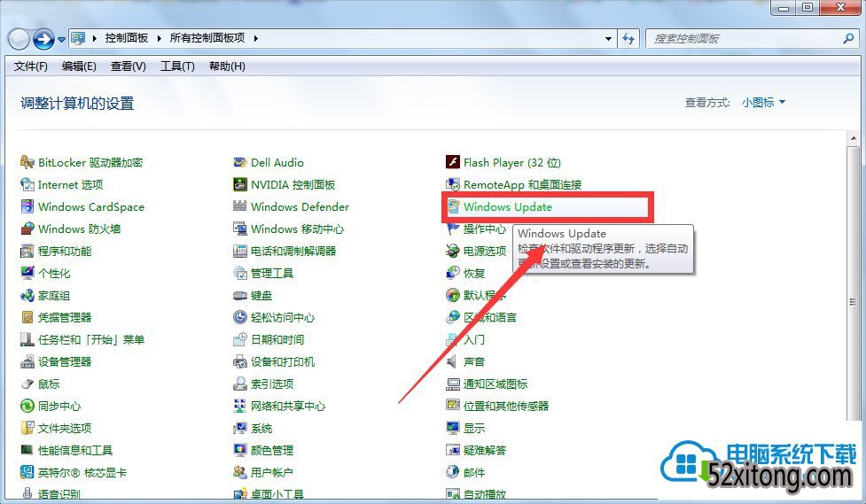Open the 查看方式 小图标 dropdown
Image resolution: width=866 pixels, height=504 pixels.
coord(763,102)
